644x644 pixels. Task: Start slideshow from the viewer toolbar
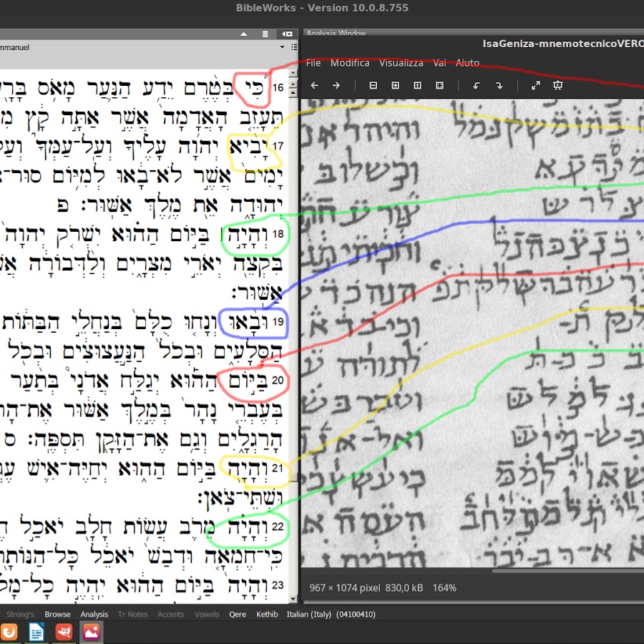point(558,86)
